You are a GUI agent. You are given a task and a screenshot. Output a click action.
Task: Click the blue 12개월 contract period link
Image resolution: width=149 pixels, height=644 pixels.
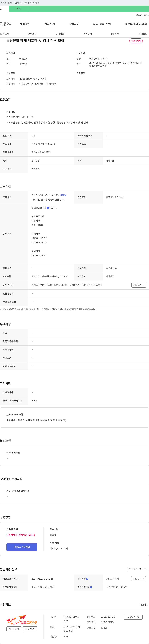click(x=63, y=195)
